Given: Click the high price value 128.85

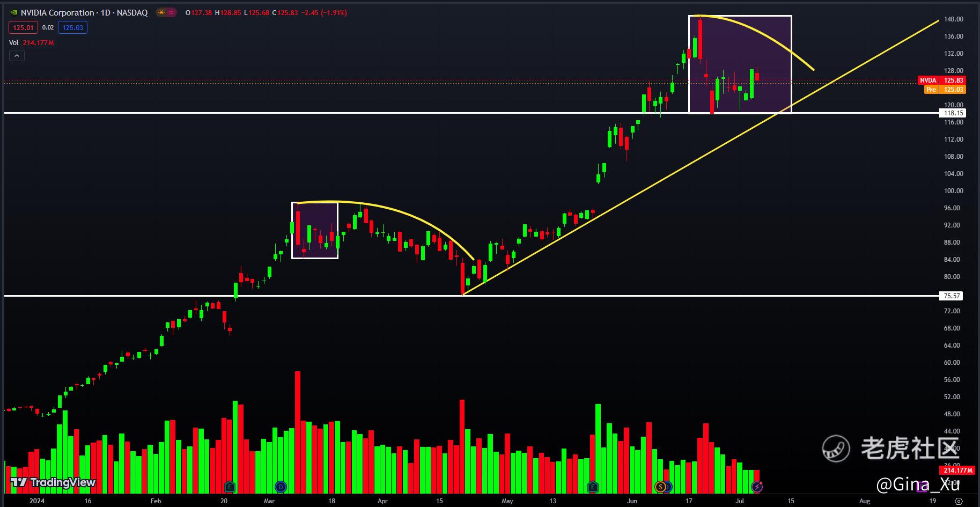Looking at the screenshot, I should click(x=231, y=13).
